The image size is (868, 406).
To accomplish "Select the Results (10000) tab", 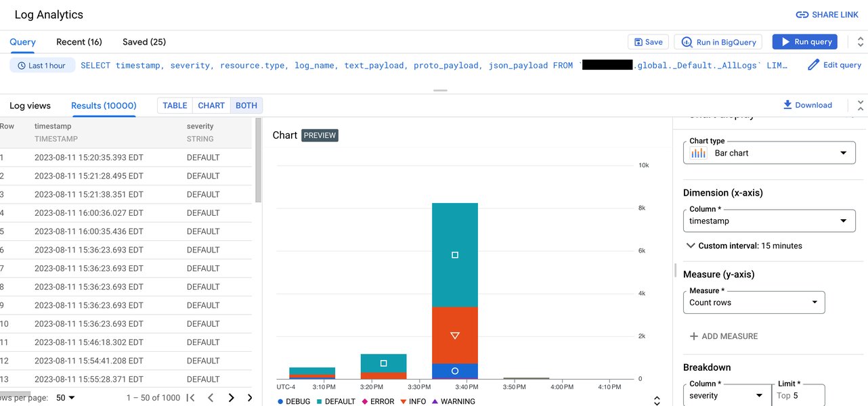I will [104, 106].
